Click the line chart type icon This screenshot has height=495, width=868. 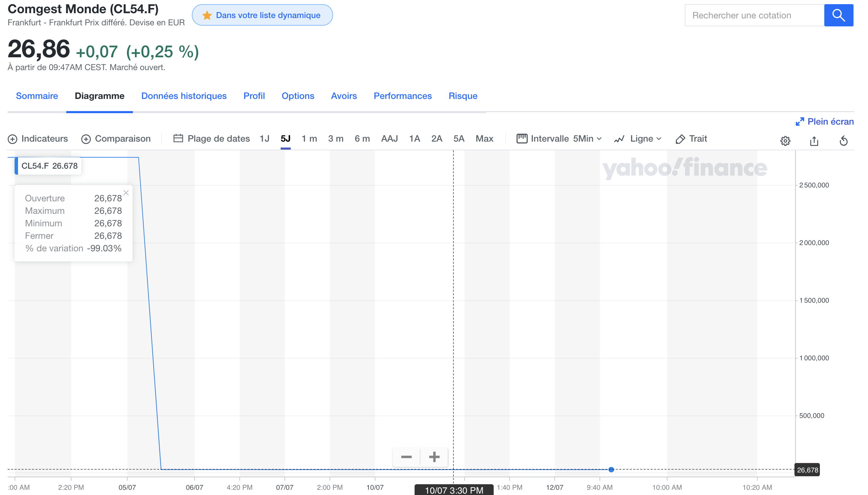coord(619,139)
